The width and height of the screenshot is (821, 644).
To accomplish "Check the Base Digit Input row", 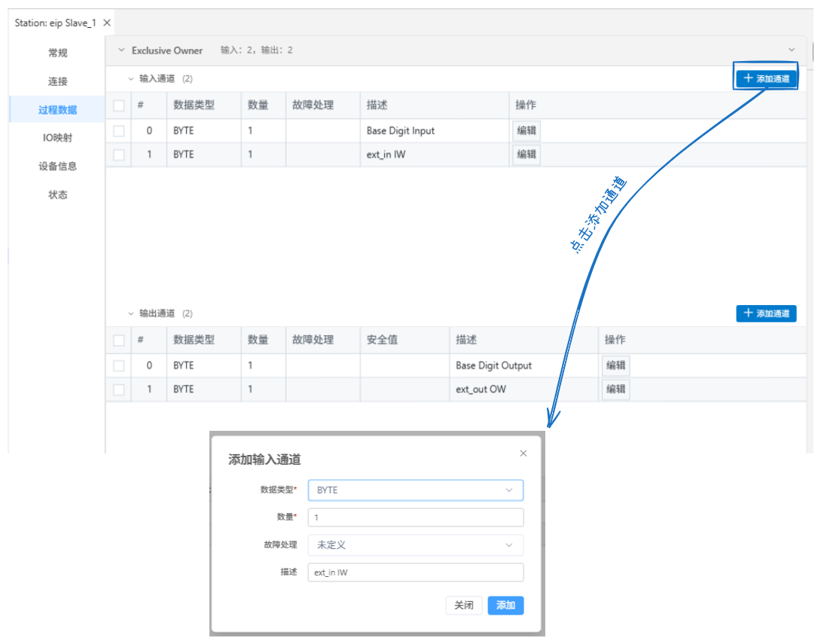I will point(119,130).
